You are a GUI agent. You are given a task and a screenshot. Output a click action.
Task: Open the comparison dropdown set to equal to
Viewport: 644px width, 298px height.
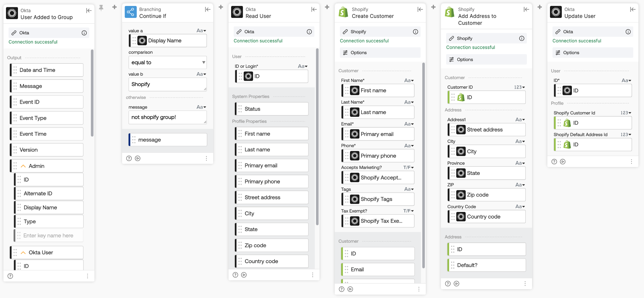pos(168,62)
